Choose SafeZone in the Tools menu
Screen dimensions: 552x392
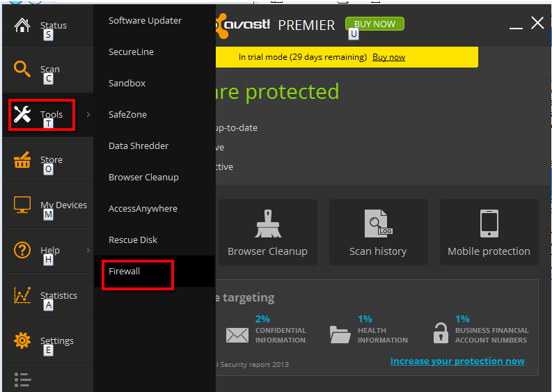[127, 114]
